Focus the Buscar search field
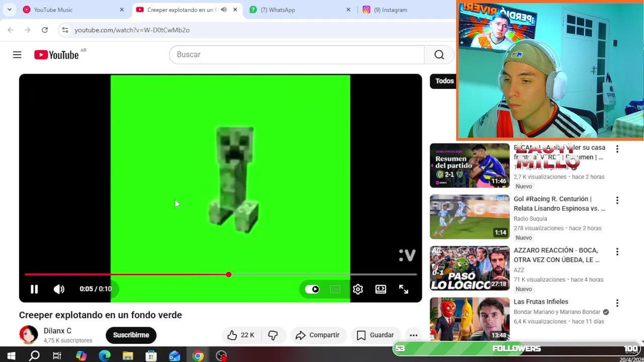644x362 pixels. 297,54
